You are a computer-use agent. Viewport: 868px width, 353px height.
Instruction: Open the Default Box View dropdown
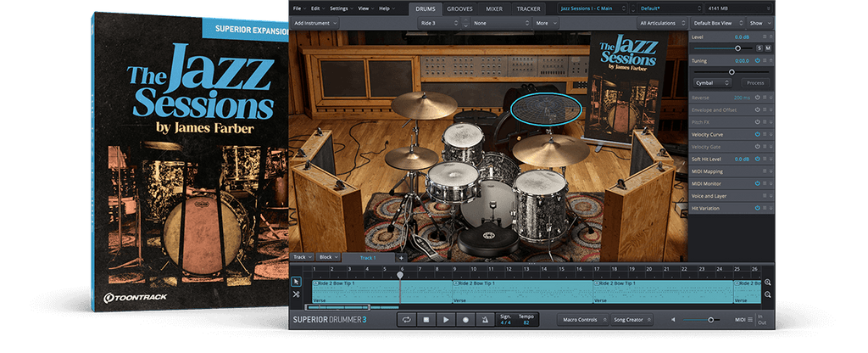pyautogui.click(x=717, y=23)
